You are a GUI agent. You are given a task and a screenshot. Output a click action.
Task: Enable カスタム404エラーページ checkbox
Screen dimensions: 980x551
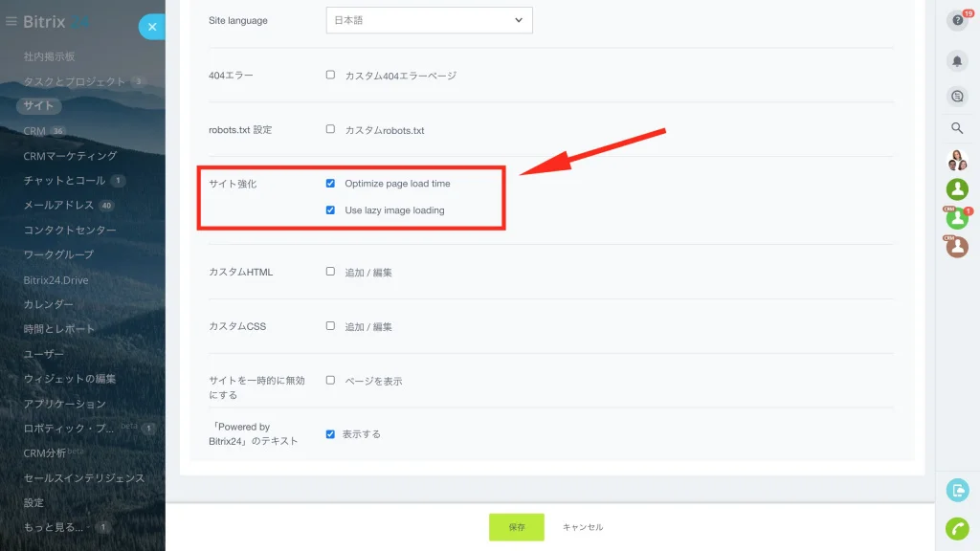coord(330,75)
